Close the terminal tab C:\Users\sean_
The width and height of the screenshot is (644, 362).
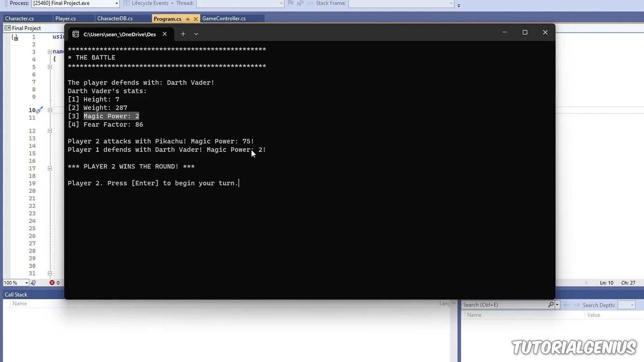point(165,34)
